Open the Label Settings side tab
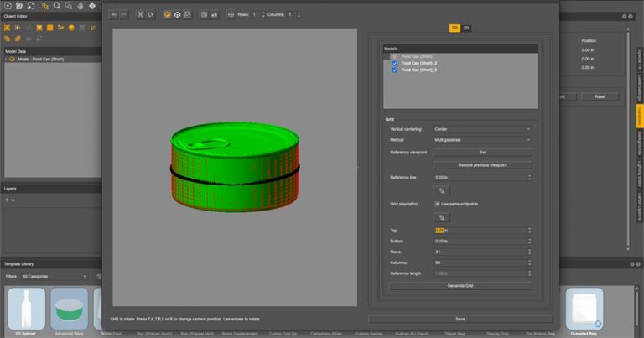Image resolution: width=644 pixels, height=338 pixels. pos(640,87)
